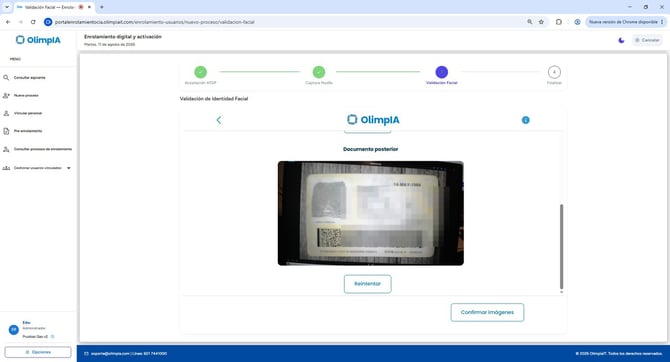The height and width of the screenshot is (362, 670).
Task: Toggle dark mode with the moon icon
Action: (621, 40)
